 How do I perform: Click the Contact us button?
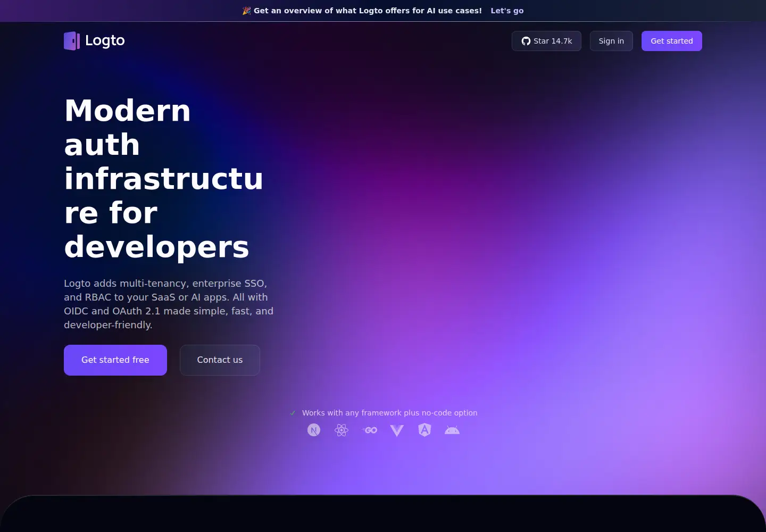(220, 360)
